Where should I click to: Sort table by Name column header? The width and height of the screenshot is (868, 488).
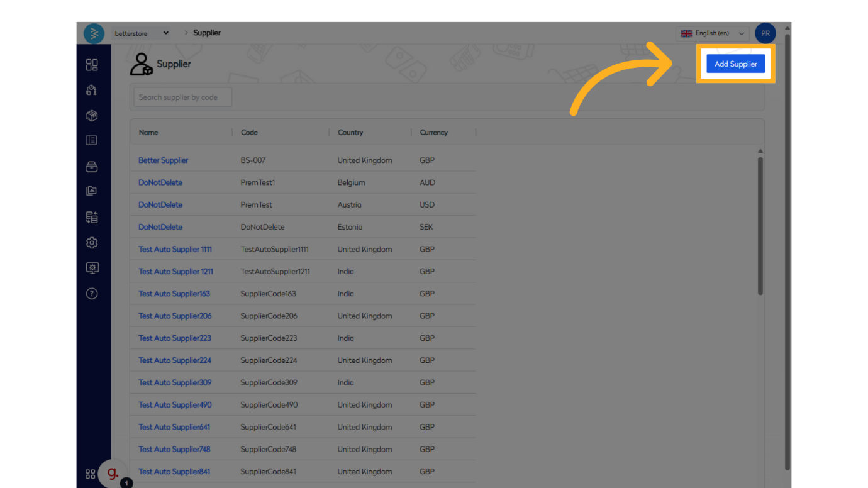pos(148,133)
